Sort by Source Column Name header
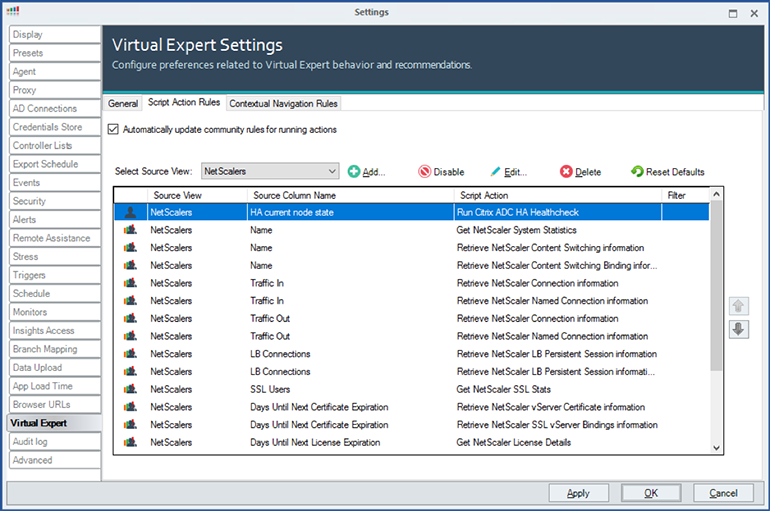Screen dimensions: 770x511 (351, 195)
